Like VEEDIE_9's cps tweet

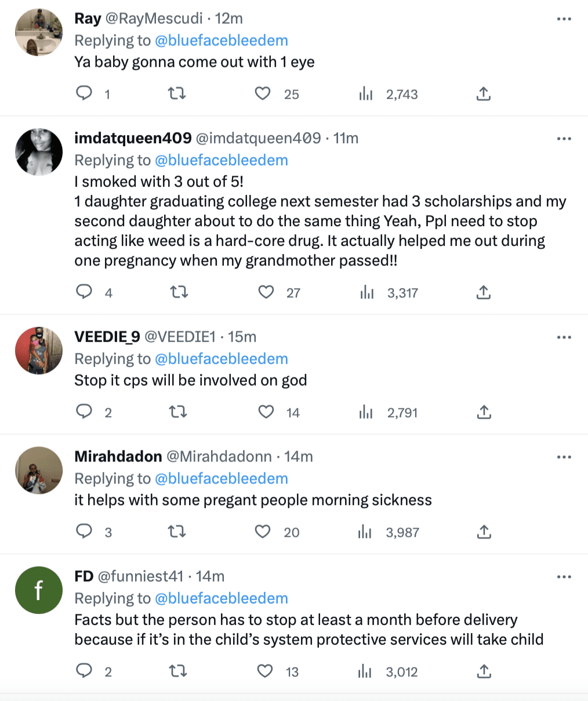coord(266,412)
